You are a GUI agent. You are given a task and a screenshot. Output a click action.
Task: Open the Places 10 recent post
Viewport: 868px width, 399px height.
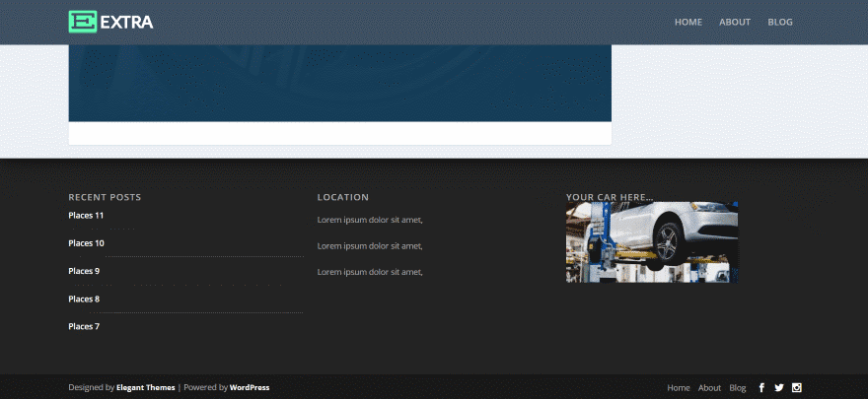click(86, 243)
